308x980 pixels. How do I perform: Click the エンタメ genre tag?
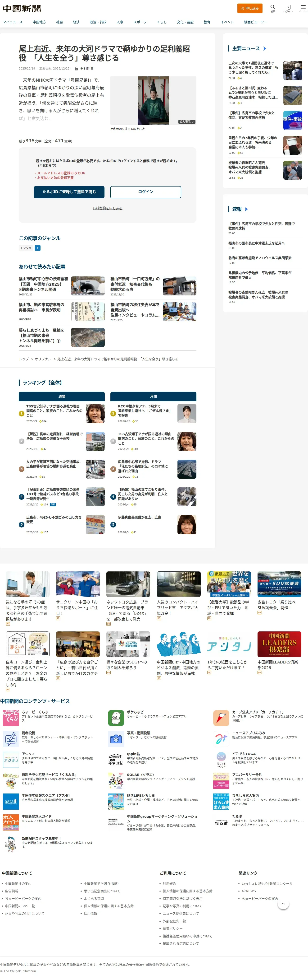click(26, 248)
